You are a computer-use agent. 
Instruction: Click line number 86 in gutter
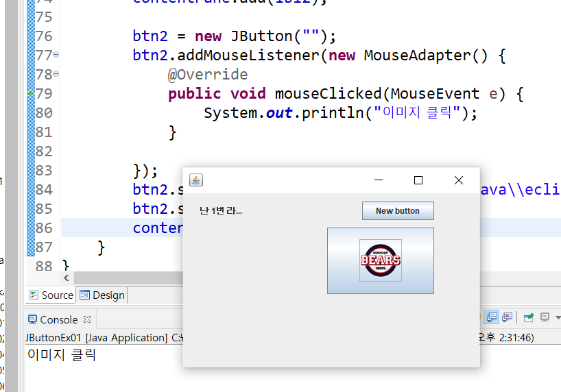(x=44, y=228)
